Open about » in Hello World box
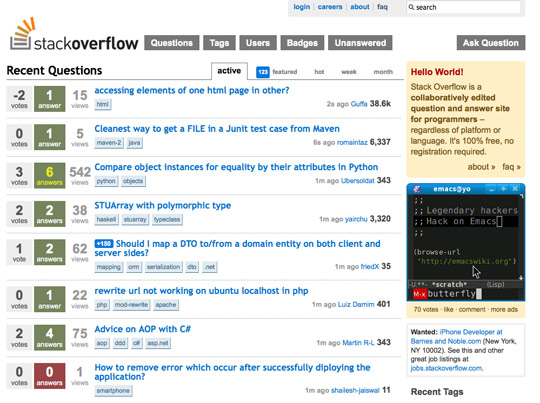The width and height of the screenshot is (540, 403). click(481, 167)
